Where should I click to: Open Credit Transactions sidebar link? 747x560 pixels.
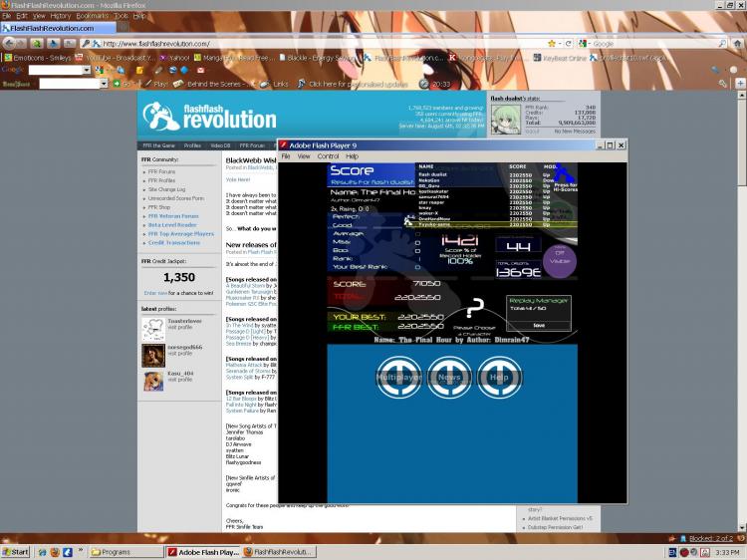pos(174,242)
